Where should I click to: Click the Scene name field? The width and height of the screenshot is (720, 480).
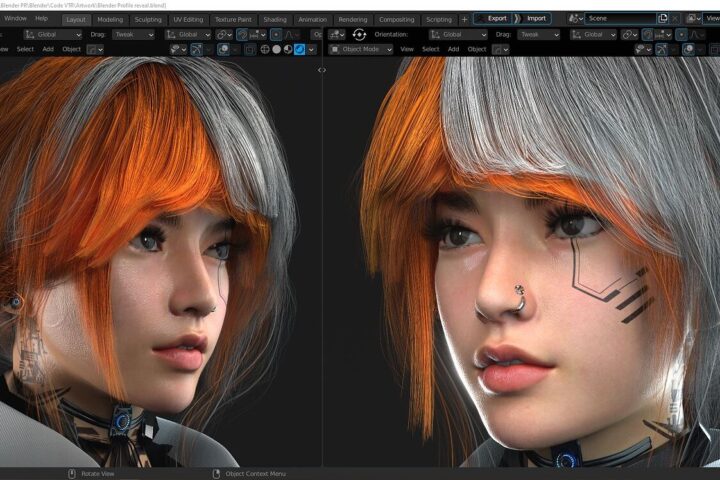tap(620, 18)
